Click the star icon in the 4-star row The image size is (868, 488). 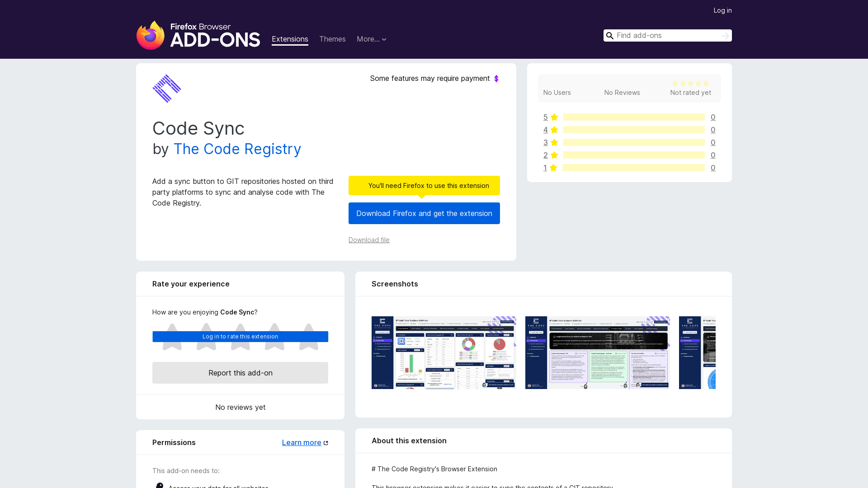pyautogui.click(x=554, y=130)
